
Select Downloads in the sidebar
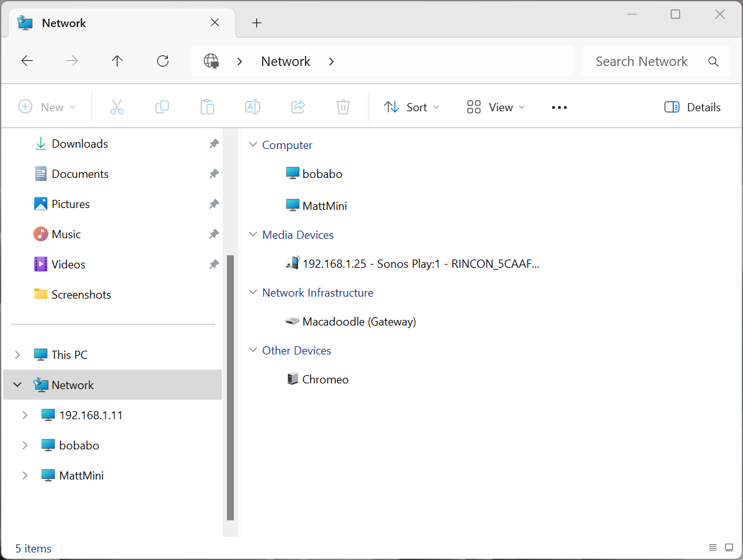click(79, 144)
